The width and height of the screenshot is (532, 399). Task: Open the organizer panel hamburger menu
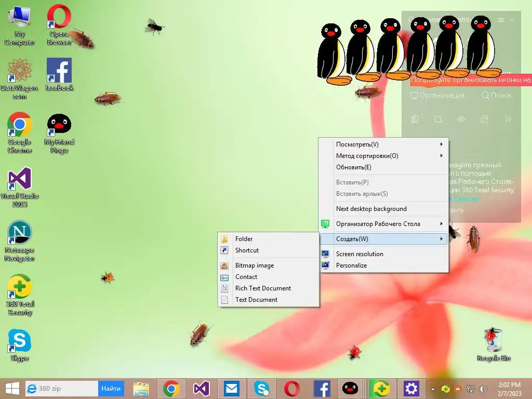501,20
